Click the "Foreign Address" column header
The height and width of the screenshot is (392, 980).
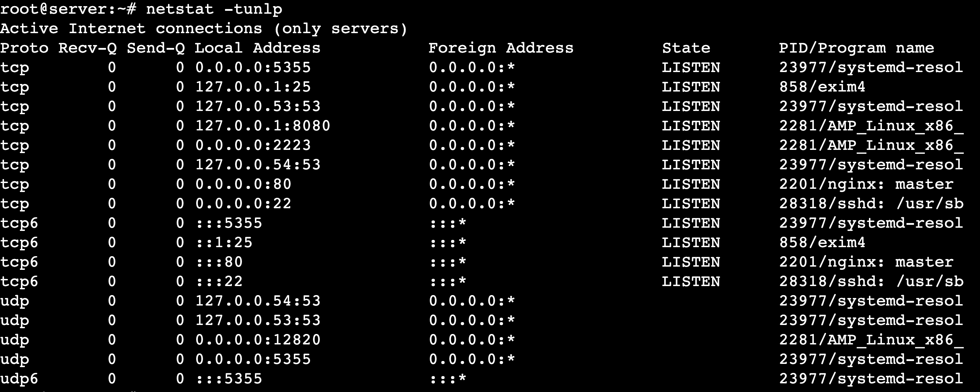pos(501,48)
